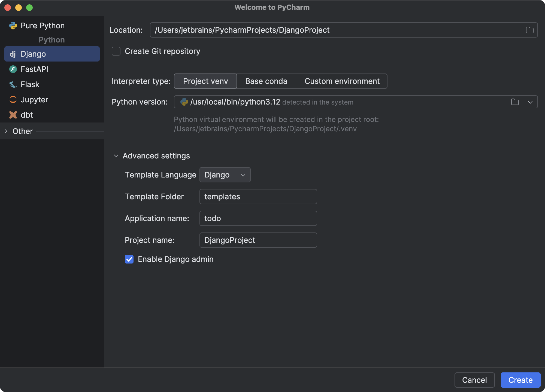Open the Python version dropdown arrow
The height and width of the screenshot is (392, 545).
coord(530,102)
